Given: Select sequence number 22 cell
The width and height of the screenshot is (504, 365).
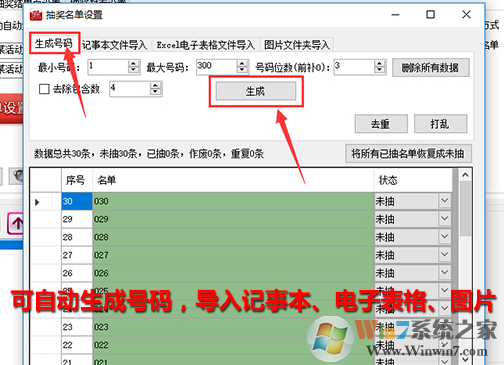Looking at the screenshot, I should 77,345.
